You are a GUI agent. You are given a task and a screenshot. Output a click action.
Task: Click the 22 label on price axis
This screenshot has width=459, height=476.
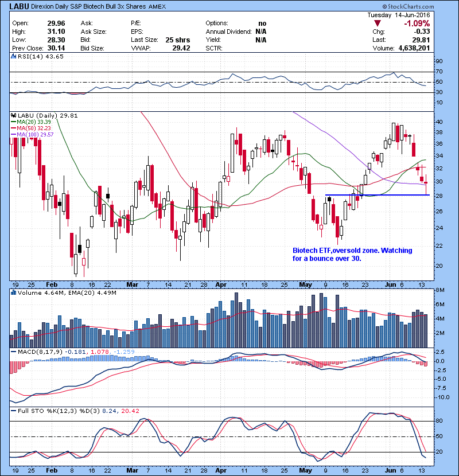click(x=439, y=246)
